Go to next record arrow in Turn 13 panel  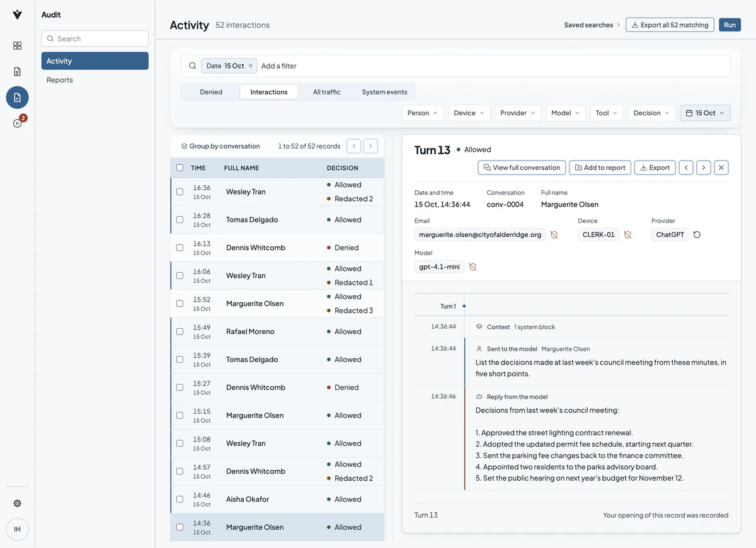point(704,168)
